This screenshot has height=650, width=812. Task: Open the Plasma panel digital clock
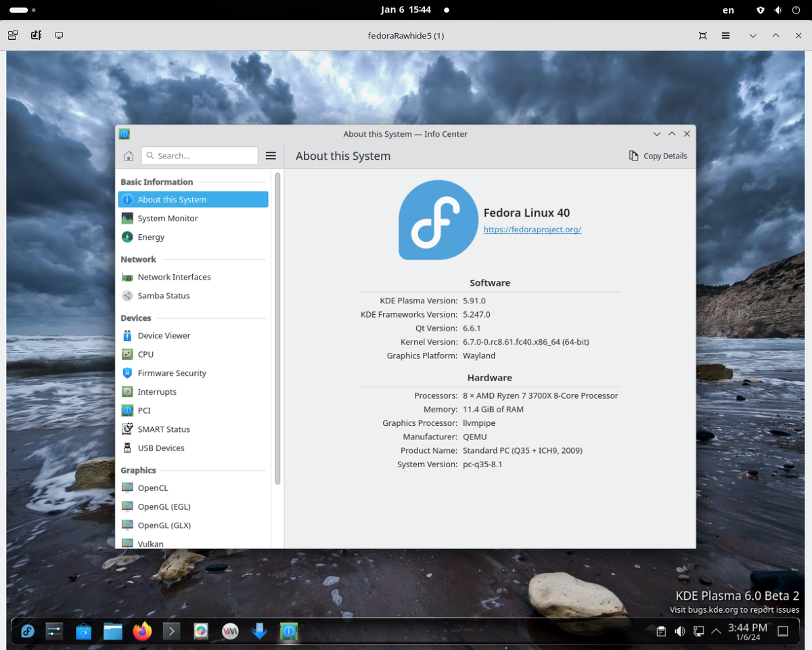point(747,632)
